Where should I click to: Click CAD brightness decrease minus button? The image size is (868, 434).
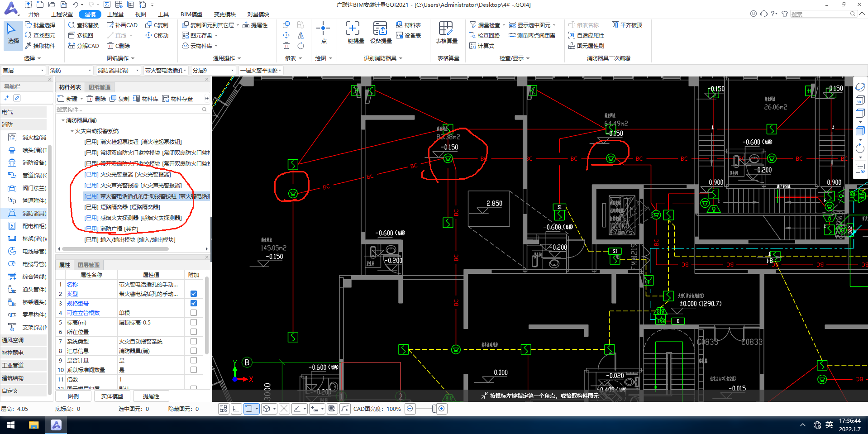[410, 409]
